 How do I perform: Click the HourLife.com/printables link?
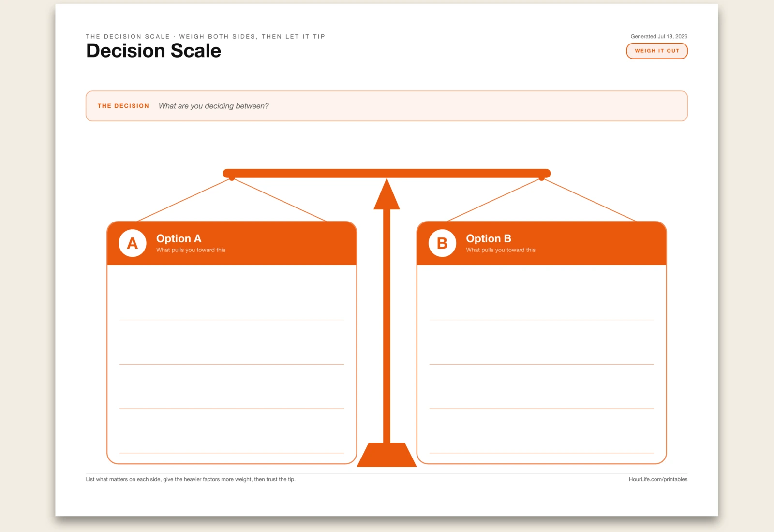[658, 479]
